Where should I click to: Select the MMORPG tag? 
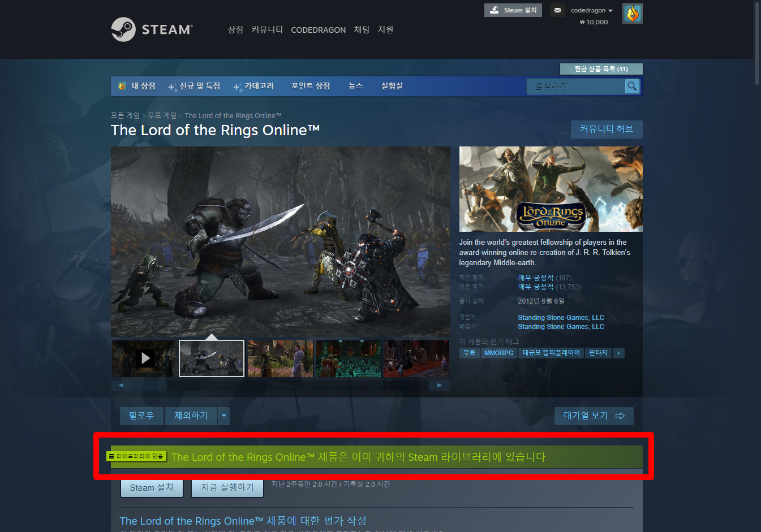[498, 353]
